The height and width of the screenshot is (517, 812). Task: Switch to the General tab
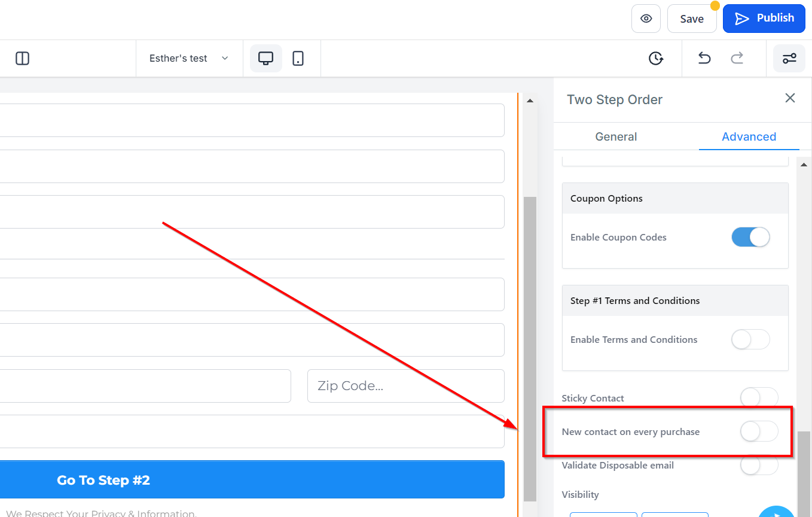[616, 136]
